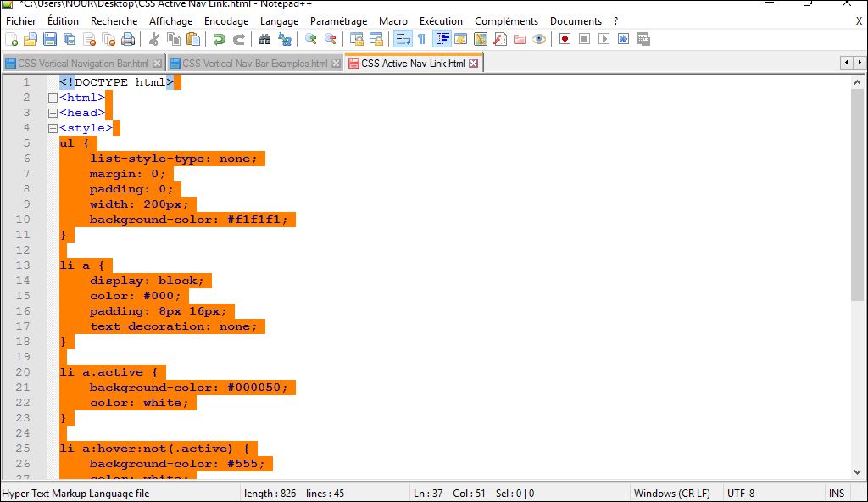The height and width of the screenshot is (502, 868).
Task: Zoom out with the magnifier minus icon
Action: (x=331, y=39)
